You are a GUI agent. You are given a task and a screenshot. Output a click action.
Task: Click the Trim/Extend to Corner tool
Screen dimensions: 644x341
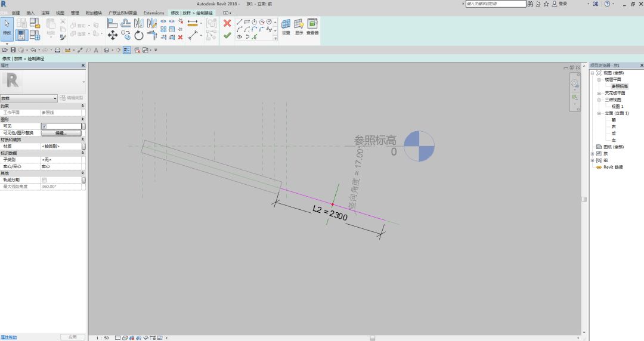click(x=152, y=35)
